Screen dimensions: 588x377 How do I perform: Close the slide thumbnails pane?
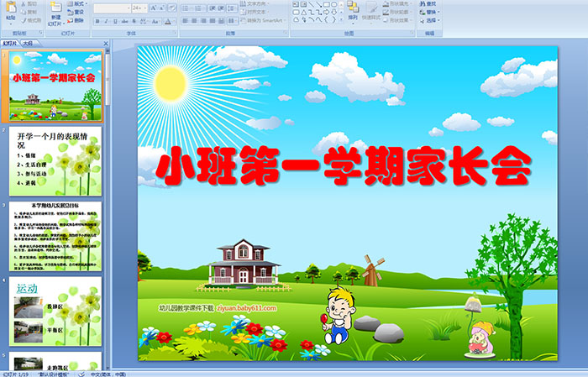[105, 44]
